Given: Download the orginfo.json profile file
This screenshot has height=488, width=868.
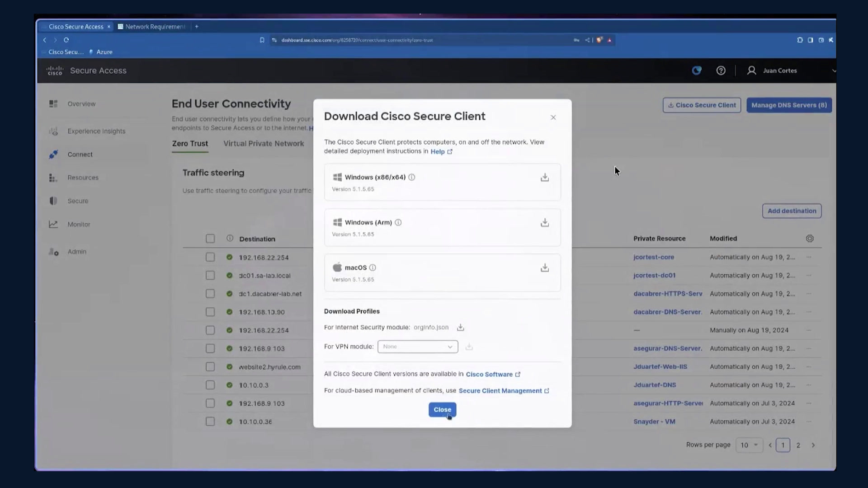Looking at the screenshot, I should (460, 327).
